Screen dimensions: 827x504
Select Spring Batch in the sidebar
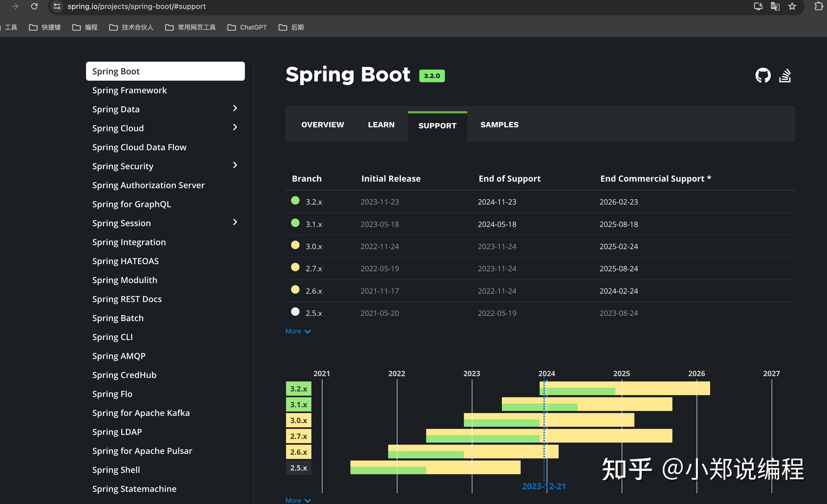[118, 318]
